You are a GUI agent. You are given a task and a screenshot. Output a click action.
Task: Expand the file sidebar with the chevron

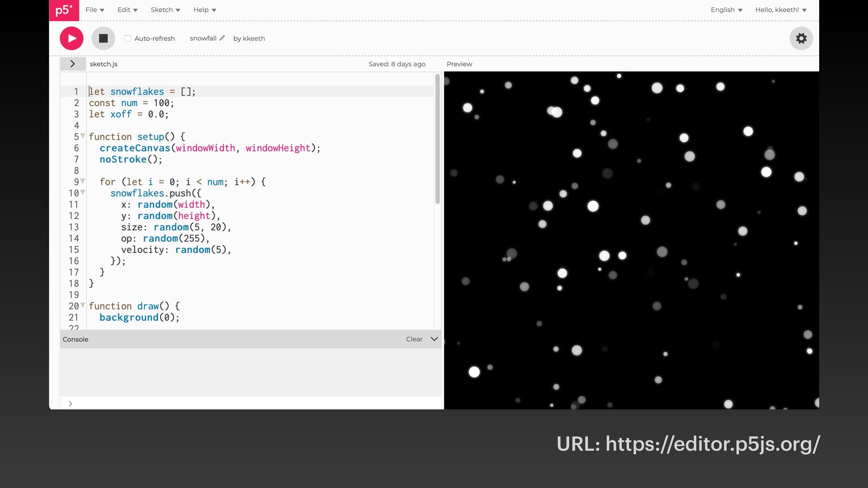pos(72,64)
